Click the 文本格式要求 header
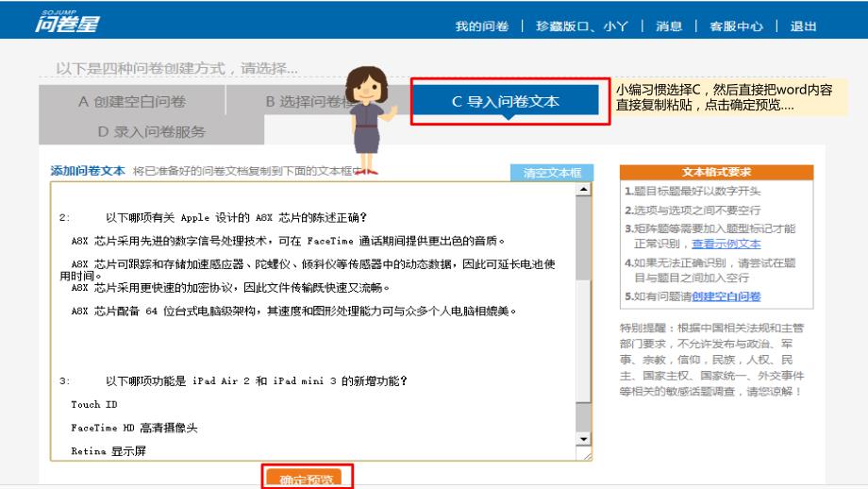The width and height of the screenshot is (868, 489). click(716, 172)
